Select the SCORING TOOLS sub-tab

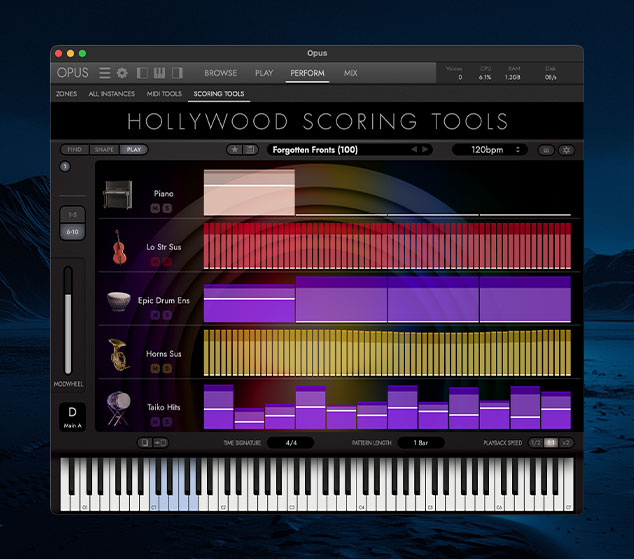(219, 94)
